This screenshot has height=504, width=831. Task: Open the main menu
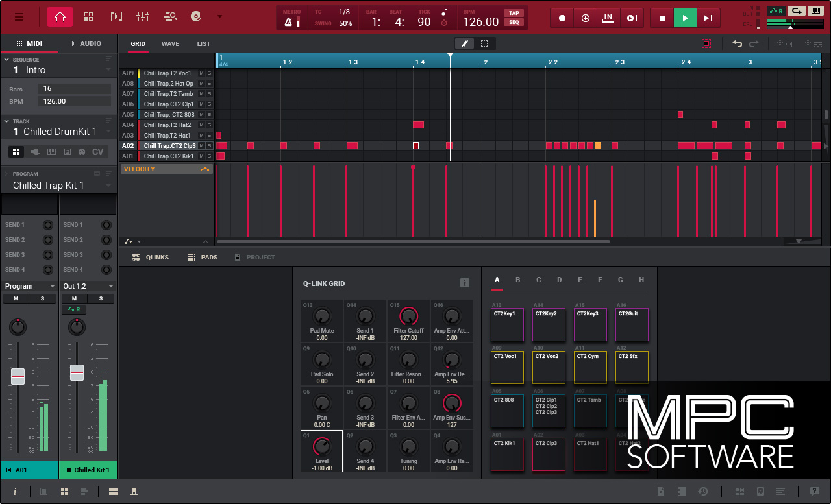coord(19,16)
